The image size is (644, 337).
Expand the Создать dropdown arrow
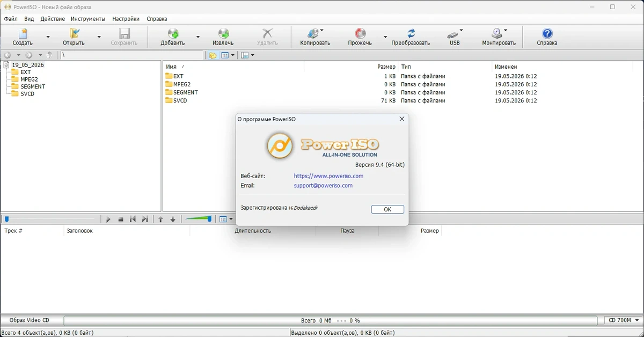[48, 37]
